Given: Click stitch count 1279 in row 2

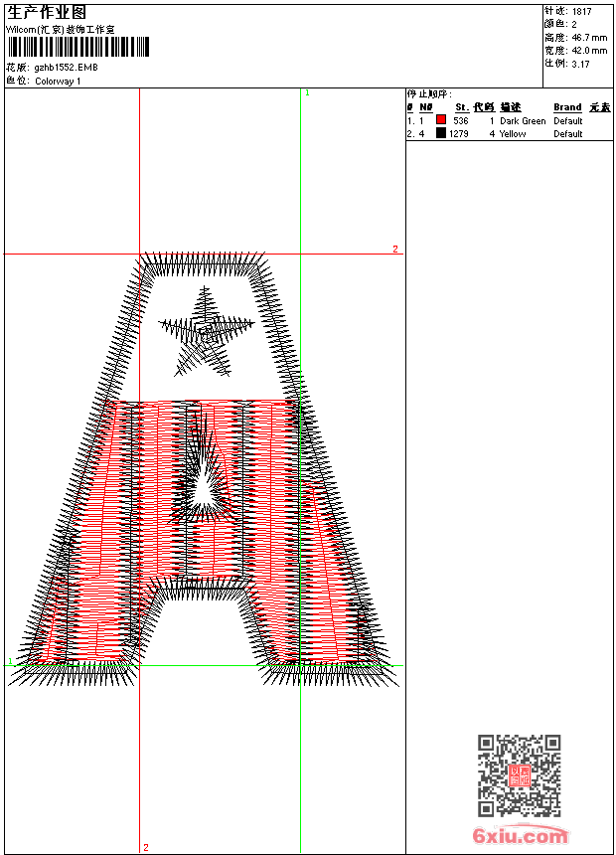Looking at the screenshot, I should [458, 134].
